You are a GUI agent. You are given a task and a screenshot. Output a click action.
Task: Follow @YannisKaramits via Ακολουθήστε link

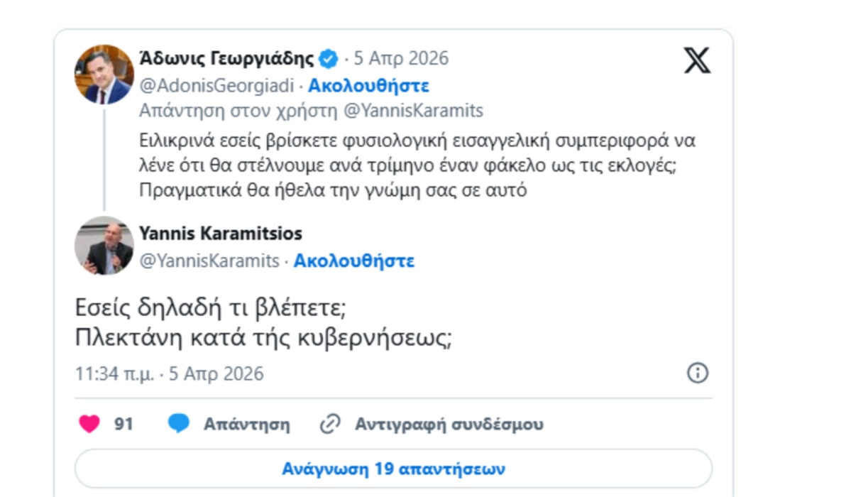tap(353, 261)
